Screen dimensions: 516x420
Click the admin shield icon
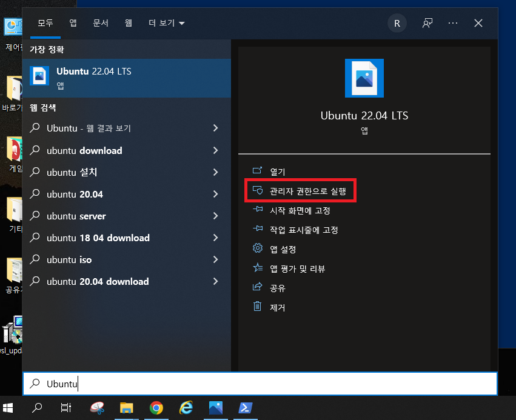pos(257,190)
